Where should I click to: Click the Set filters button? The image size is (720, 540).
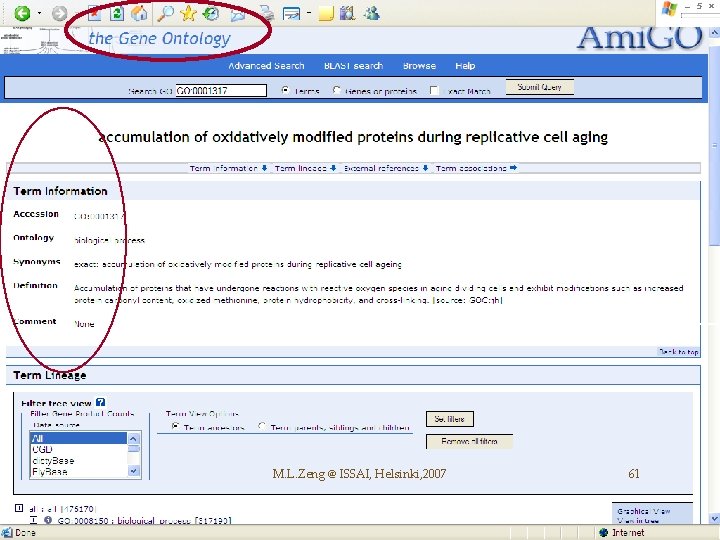[x=450, y=419]
